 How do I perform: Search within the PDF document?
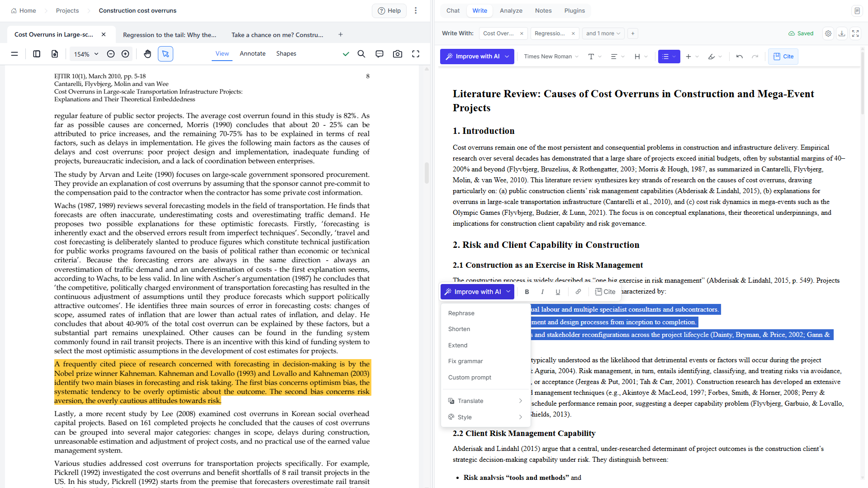(x=361, y=54)
